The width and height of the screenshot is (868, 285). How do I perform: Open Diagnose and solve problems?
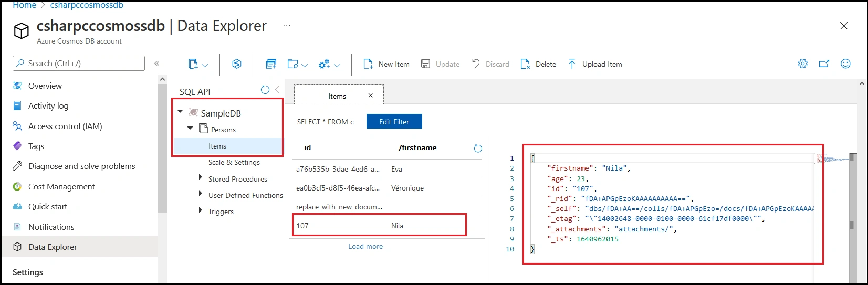point(82,166)
